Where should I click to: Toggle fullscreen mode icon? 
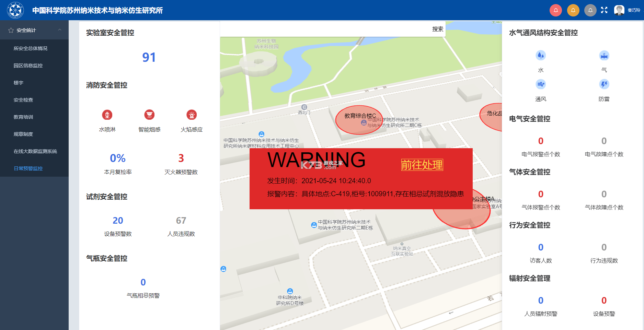coord(604,10)
